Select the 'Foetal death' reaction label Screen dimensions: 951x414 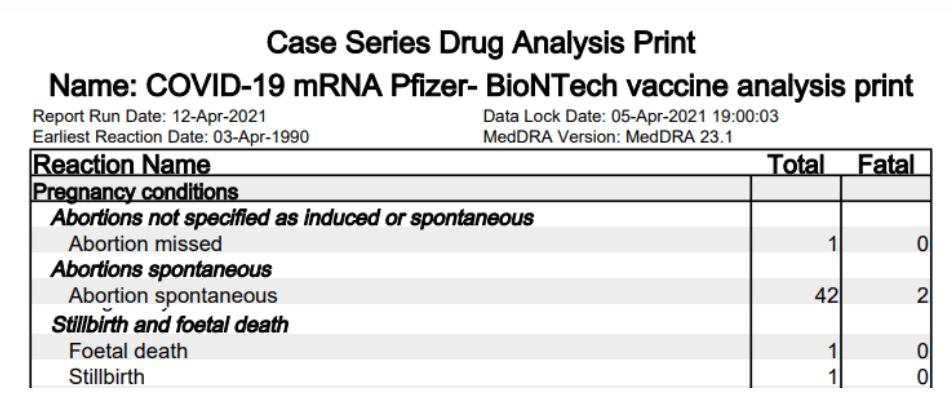pyautogui.click(x=128, y=351)
